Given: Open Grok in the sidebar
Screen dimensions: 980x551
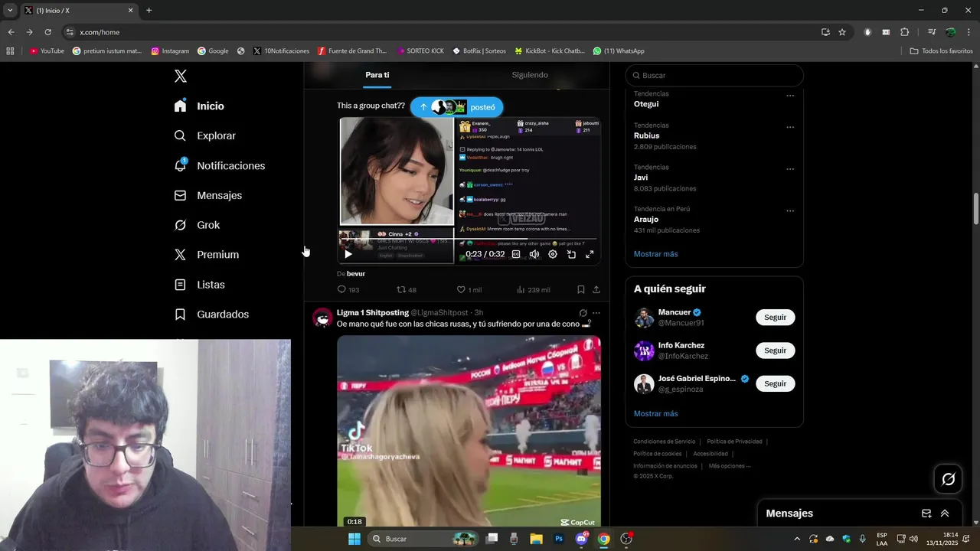Looking at the screenshot, I should pyautogui.click(x=197, y=225).
